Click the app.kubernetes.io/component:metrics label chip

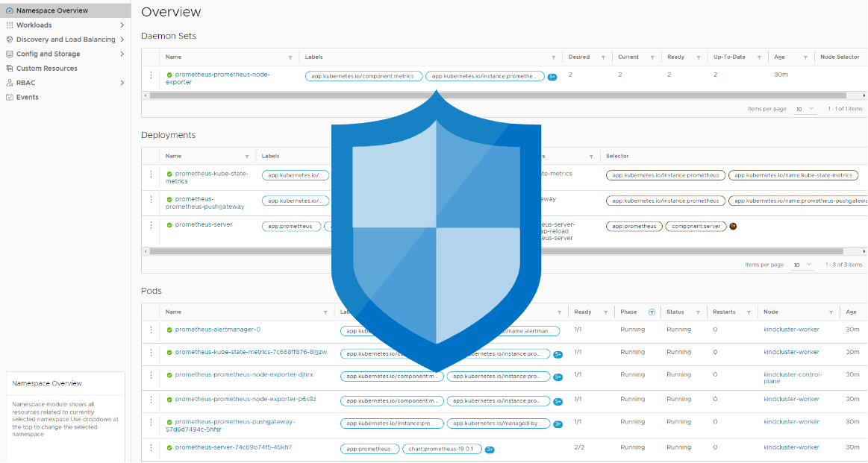[363, 76]
